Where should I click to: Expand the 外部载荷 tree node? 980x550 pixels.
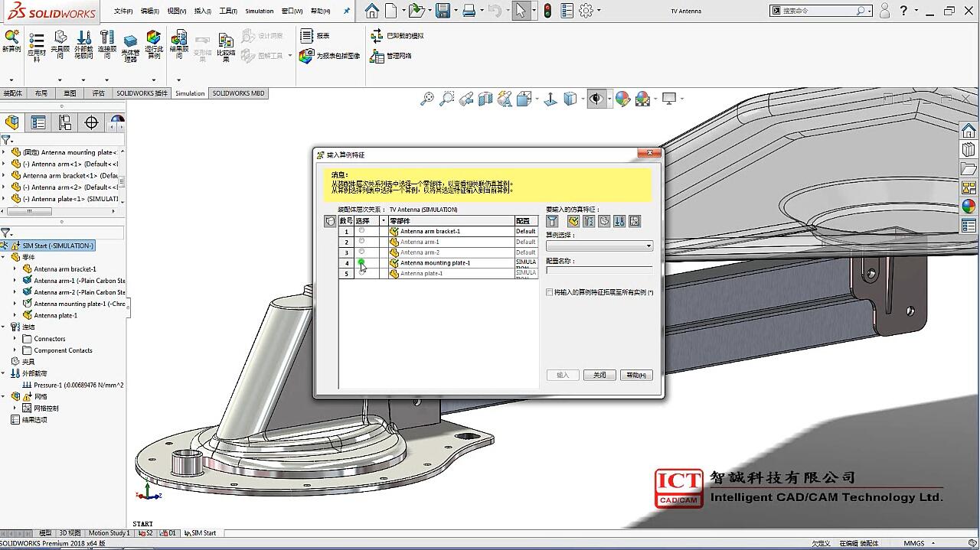coord(4,373)
